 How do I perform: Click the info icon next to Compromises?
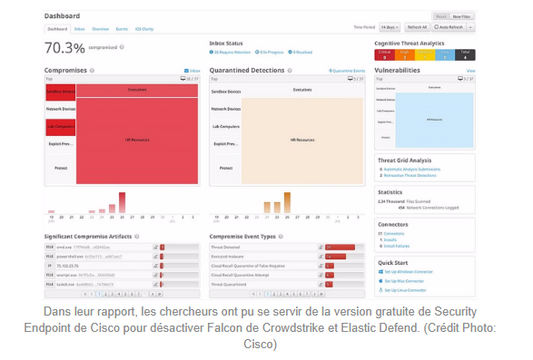point(92,71)
